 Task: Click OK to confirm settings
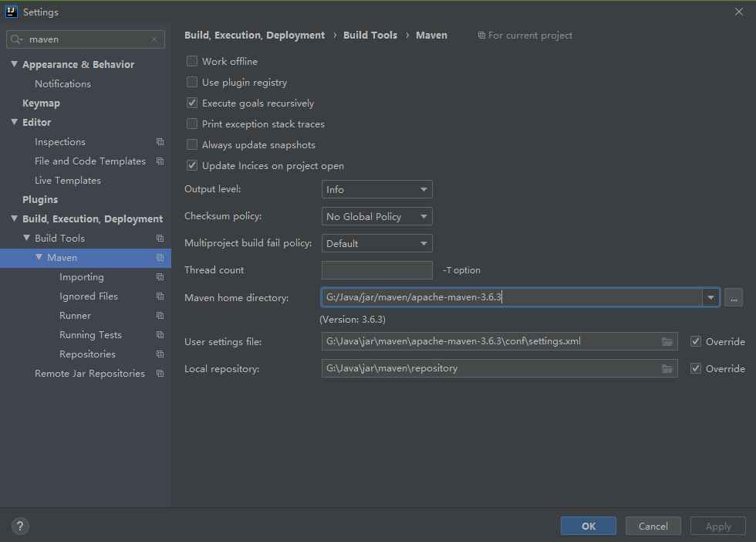588,526
